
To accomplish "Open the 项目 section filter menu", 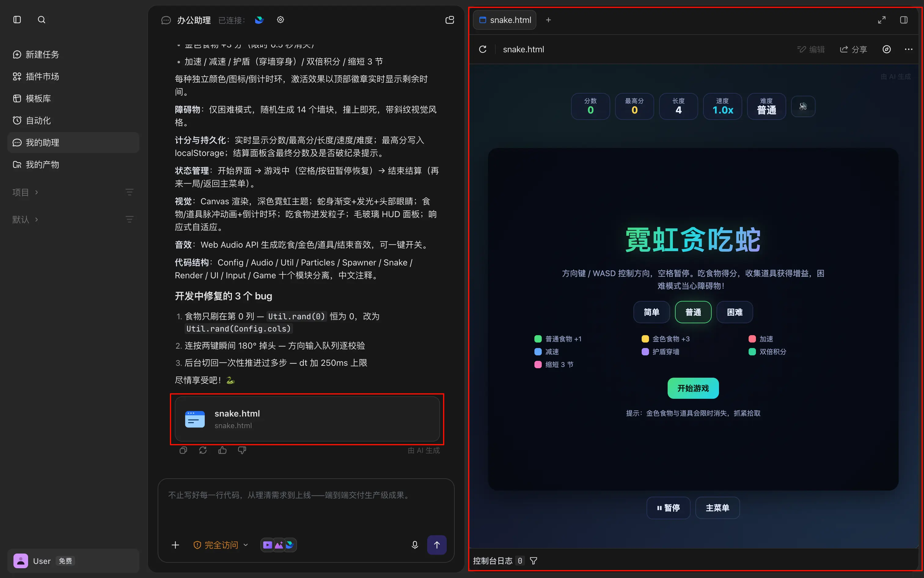I will coord(130,192).
